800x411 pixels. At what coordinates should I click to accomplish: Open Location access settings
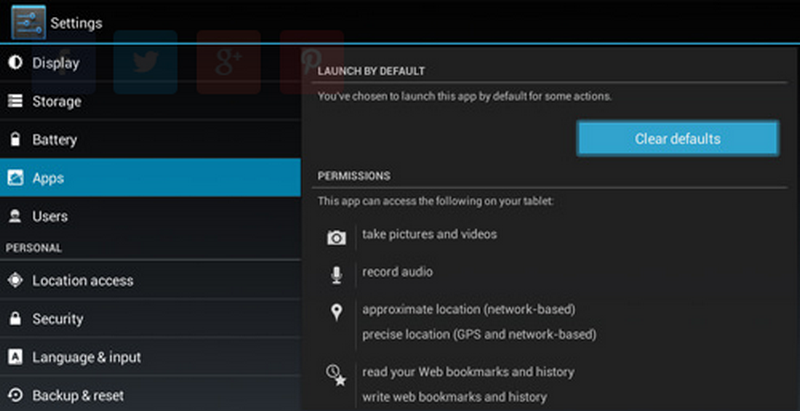tap(150, 280)
